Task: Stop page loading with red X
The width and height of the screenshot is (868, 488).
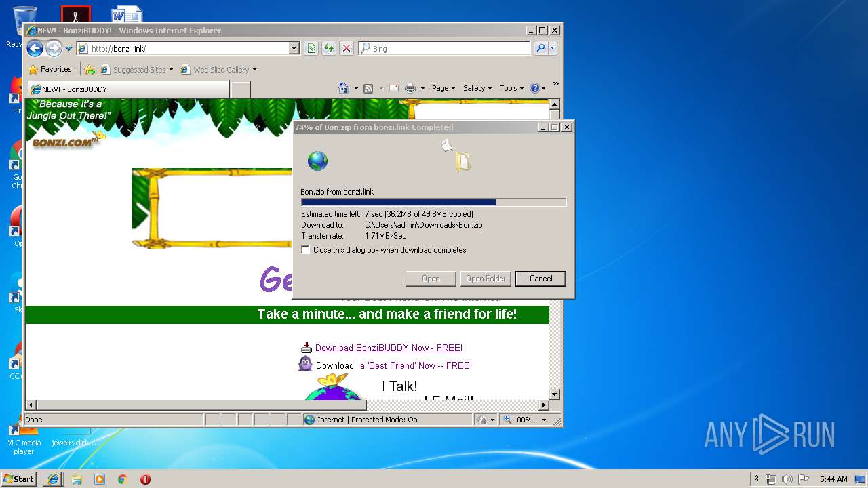Action: 347,49
